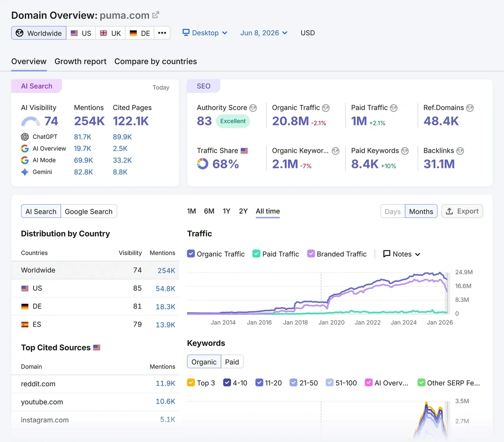
Task: Click the Notes comment icon
Action: (x=387, y=254)
